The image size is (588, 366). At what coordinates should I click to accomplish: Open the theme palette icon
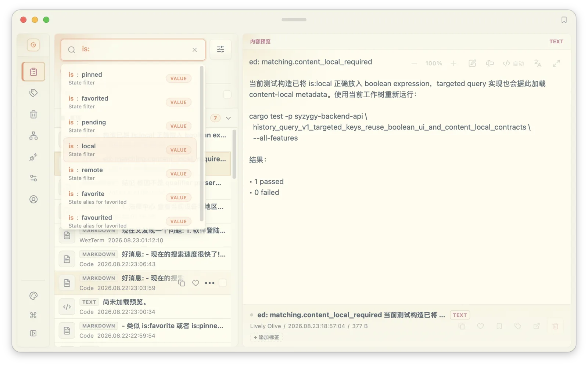pyautogui.click(x=33, y=296)
